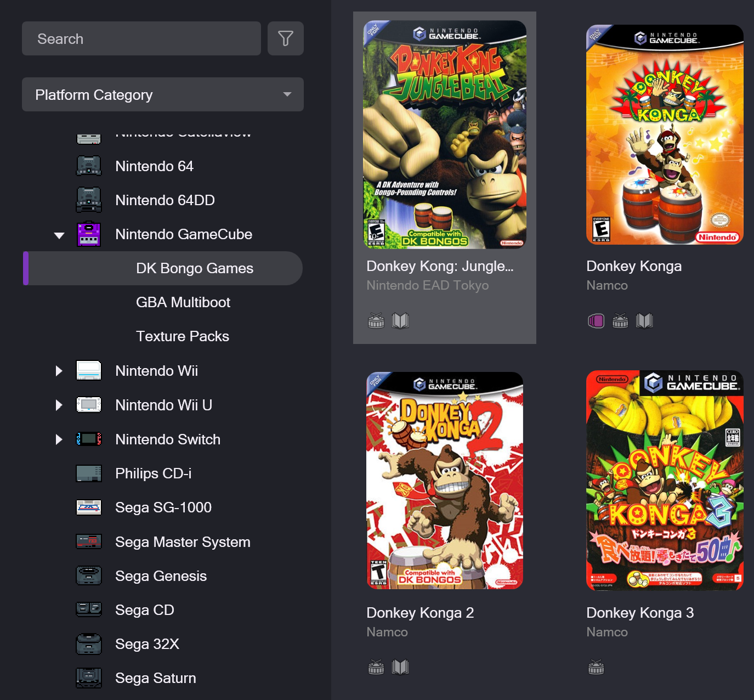Screen dimensions: 754x700
Task: Choose the Nintendo 64DD platform label
Action: tap(165, 200)
